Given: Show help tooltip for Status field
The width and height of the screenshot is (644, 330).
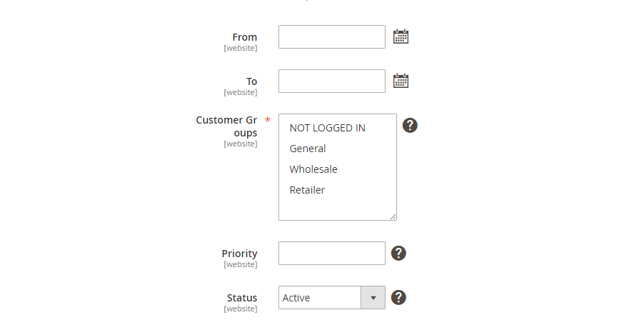Looking at the screenshot, I should [x=398, y=298].
